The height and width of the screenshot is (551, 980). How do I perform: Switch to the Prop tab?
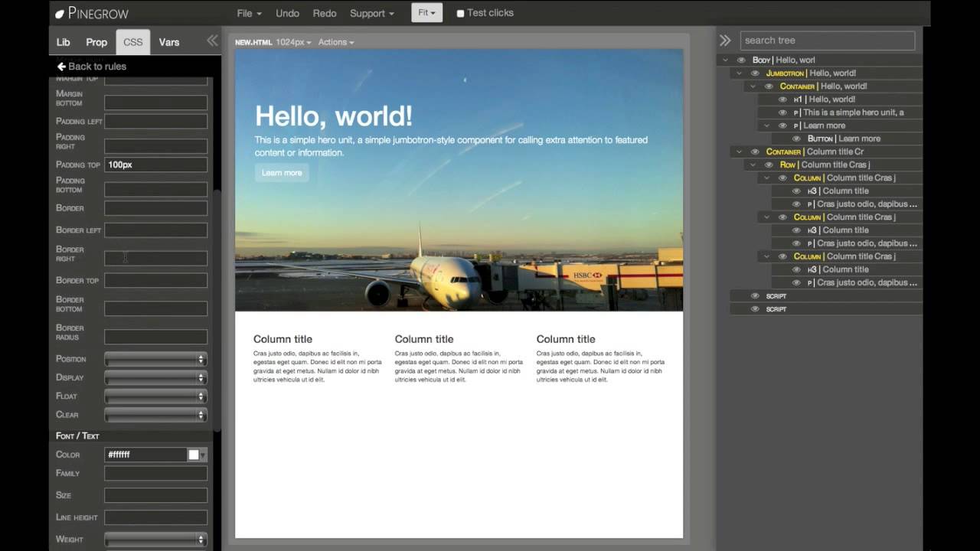coord(96,42)
